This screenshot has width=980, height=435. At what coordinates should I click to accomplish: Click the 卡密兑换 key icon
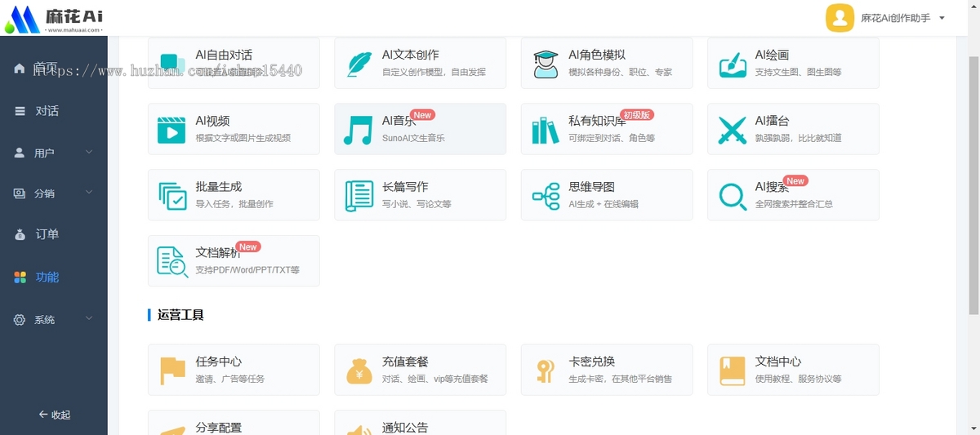(x=545, y=371)
